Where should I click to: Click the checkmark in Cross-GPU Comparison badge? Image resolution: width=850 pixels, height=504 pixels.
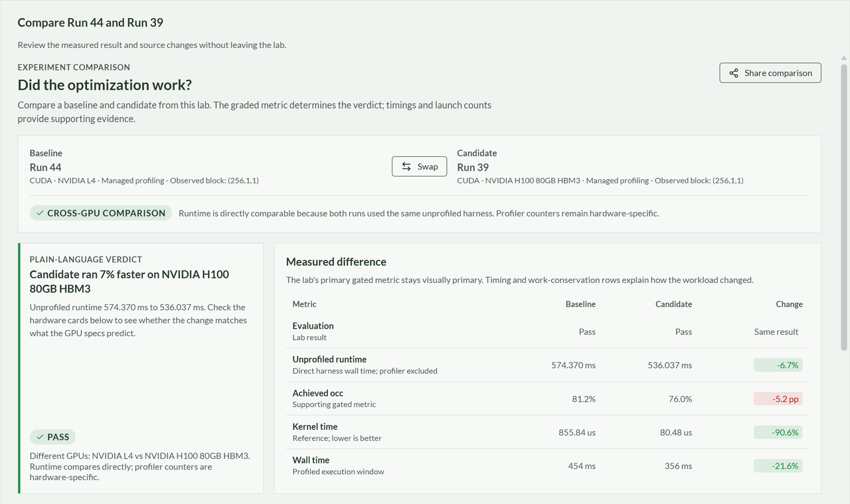pos(41,213)
